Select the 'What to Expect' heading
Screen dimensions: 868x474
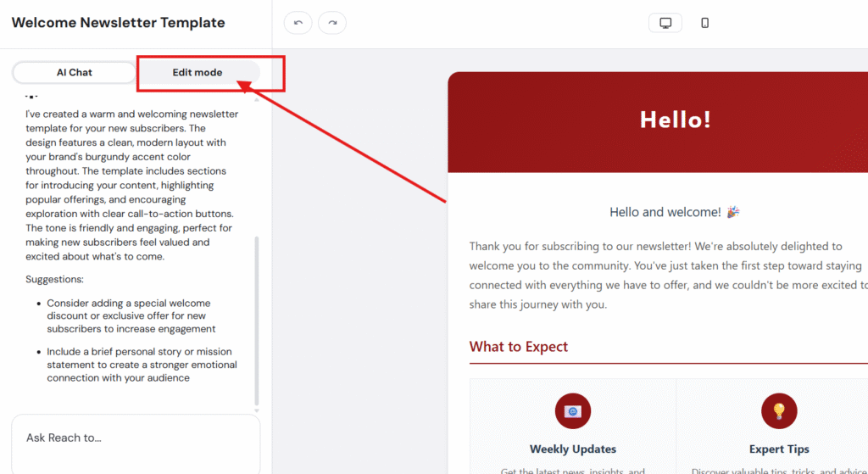point(519,347)
